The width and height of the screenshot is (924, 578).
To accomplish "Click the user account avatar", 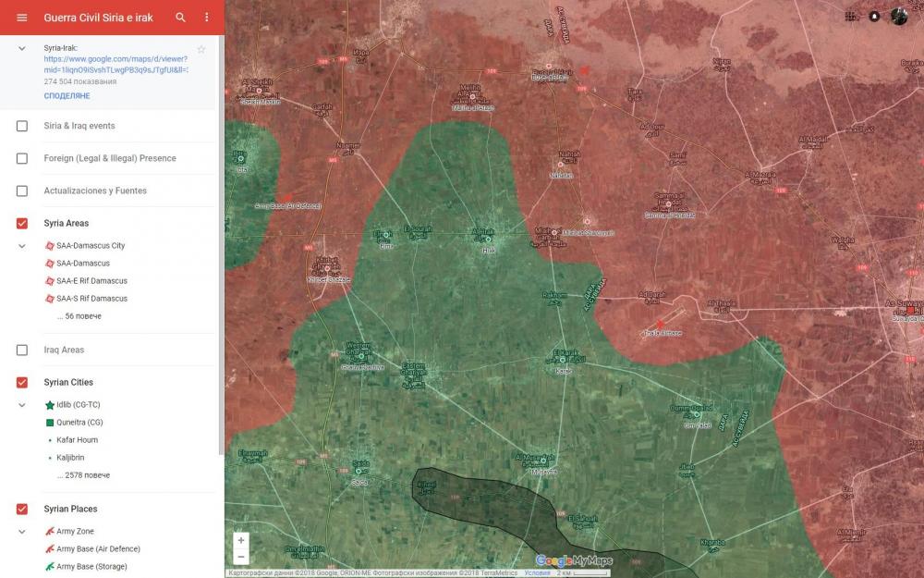I will 899,17.
